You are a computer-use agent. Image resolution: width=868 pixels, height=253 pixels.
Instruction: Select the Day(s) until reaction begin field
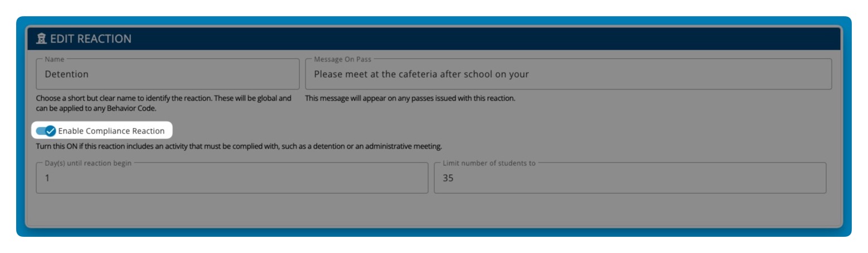pyautogui.click(x=232, y=178)
